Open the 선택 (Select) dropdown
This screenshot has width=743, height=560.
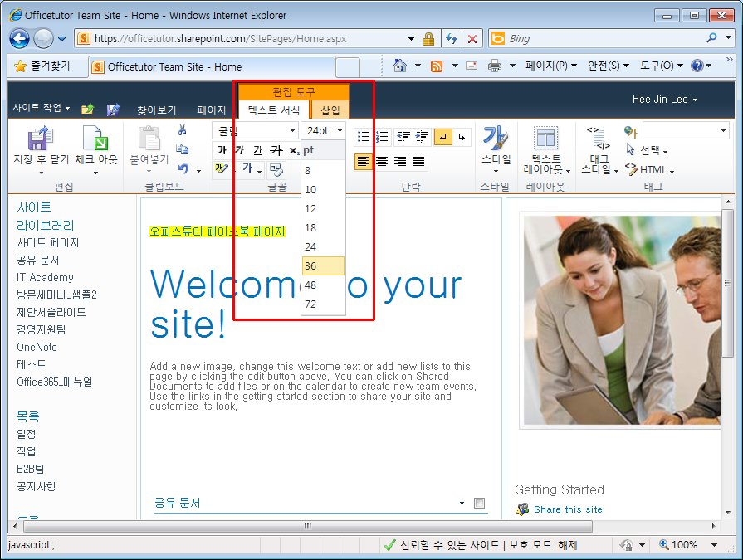click(647, 150)
